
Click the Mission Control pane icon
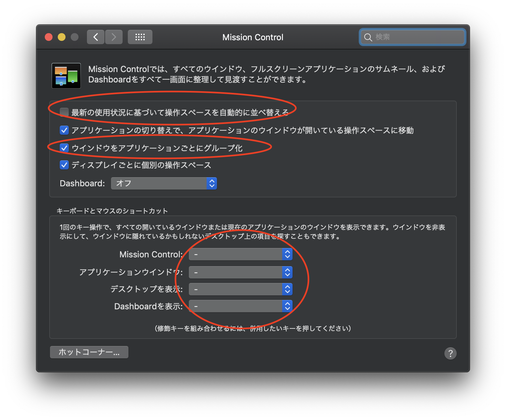point(66,76)
